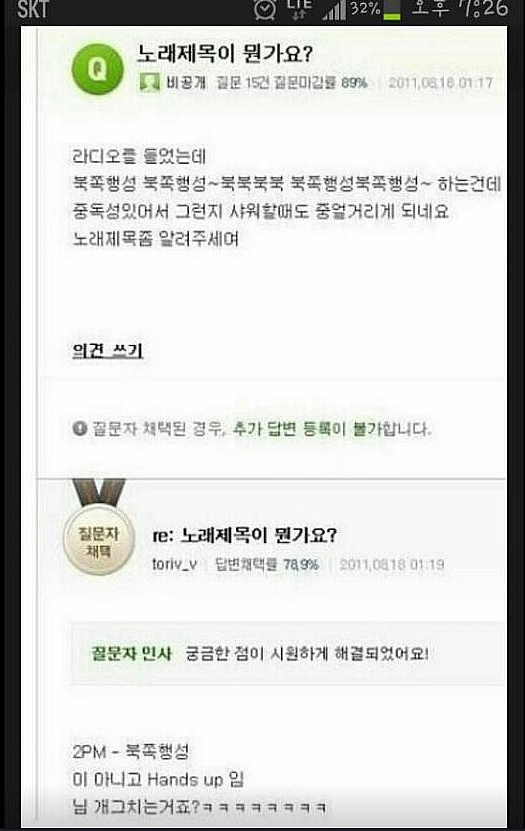Open the 의견 쓰기 link
Screen dimensions: 525x831
(108, 350)
